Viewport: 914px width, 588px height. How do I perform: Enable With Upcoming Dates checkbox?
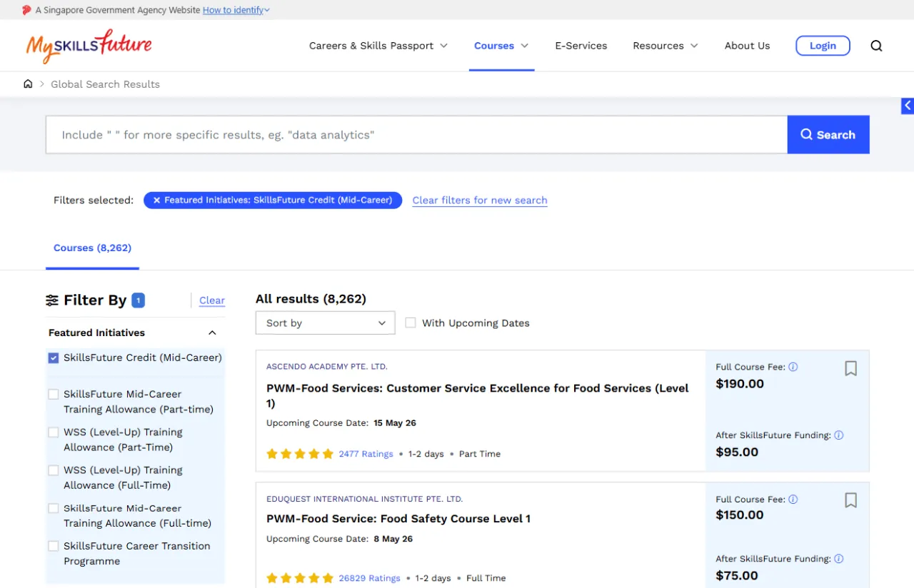click(x=411, y=323)
